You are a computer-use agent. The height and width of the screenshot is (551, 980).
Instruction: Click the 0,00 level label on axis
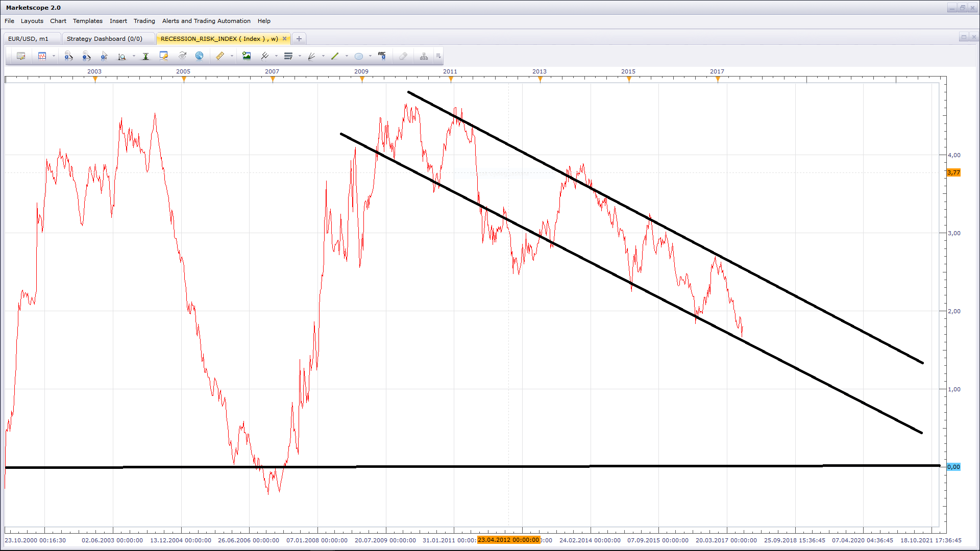953,467
